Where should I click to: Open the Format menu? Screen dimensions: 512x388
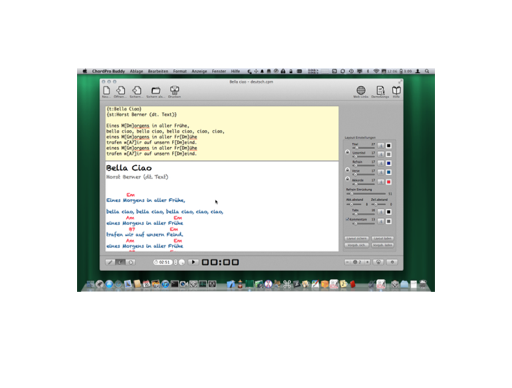click(x=180, y=71)
